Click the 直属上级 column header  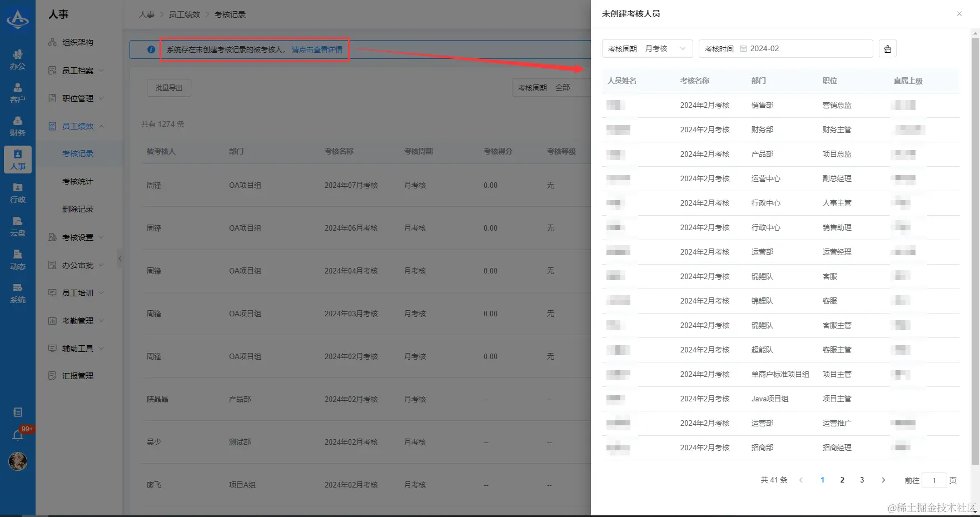pyautogui.click(x=908, y=81)
